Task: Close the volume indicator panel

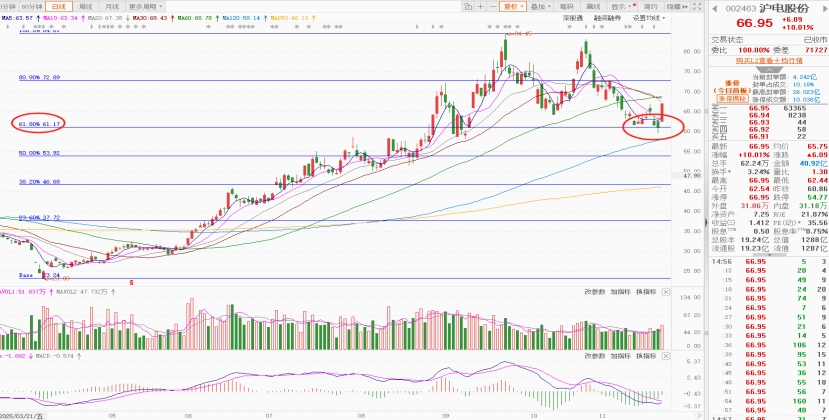Action: [665, 292]
